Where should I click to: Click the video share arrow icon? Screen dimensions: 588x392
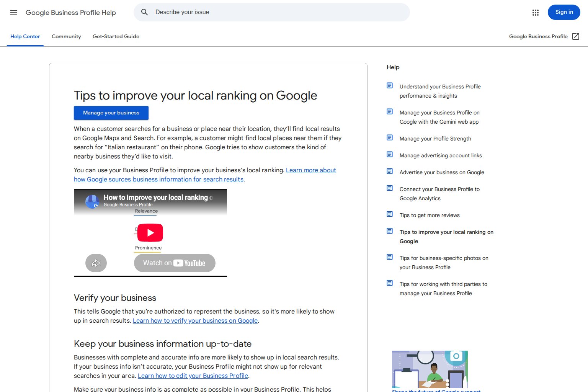pos(96,263)
